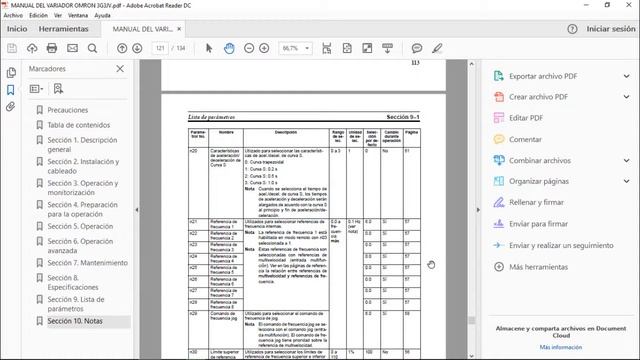Expand Organizar páginas options
The image size is (640, 360).
pyautogui.click(x=627, y=181)
